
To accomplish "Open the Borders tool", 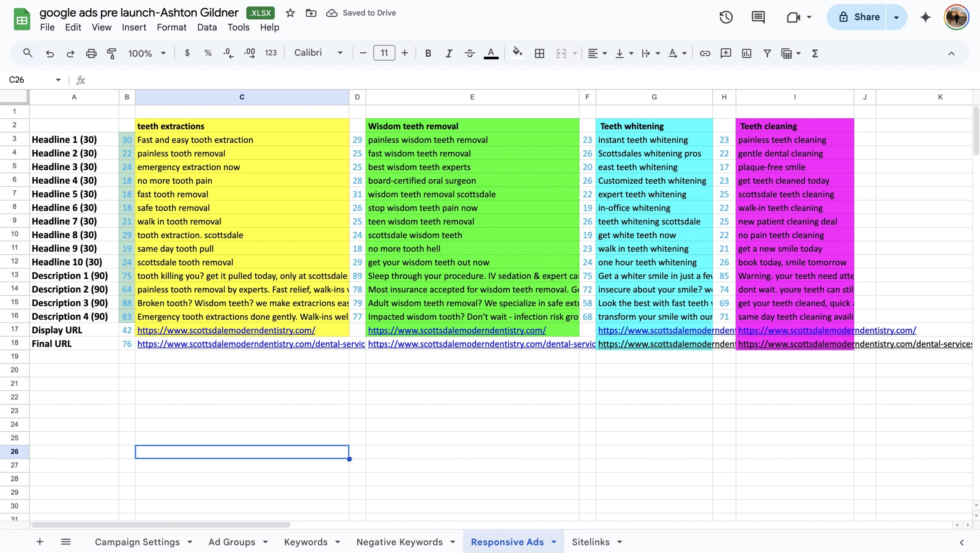I will coord(539,53).
